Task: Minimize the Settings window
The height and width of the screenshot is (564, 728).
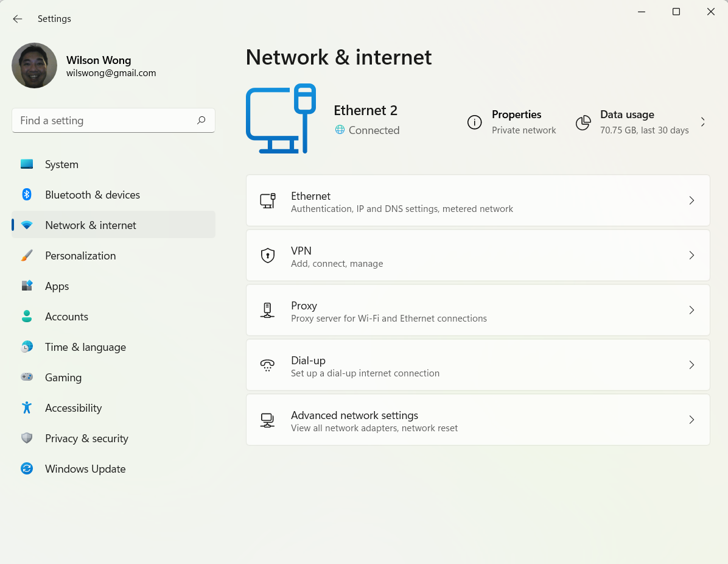Action: click(642, 12)
